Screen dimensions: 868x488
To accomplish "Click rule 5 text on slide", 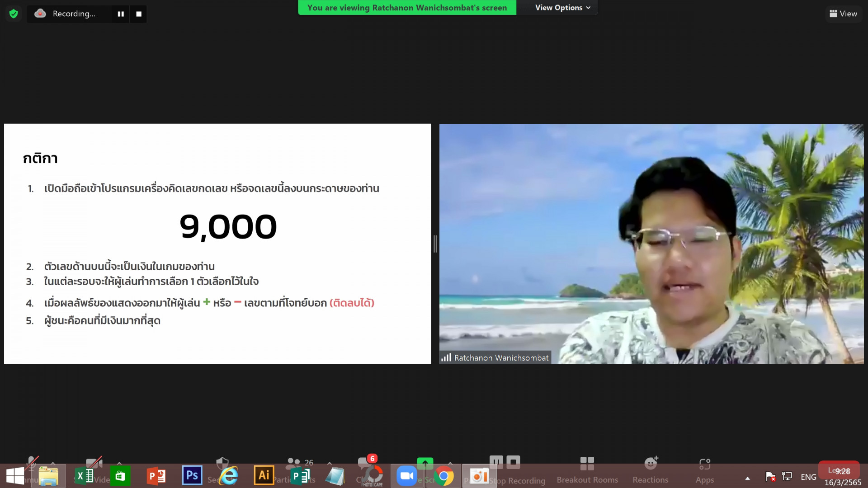I will [102, 321].
